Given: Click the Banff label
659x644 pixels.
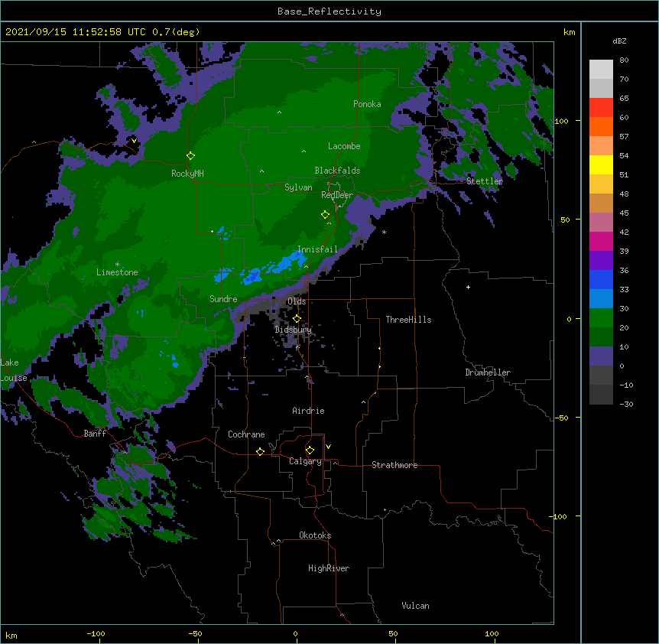Looking at the screenshot, I should point(95,434).
